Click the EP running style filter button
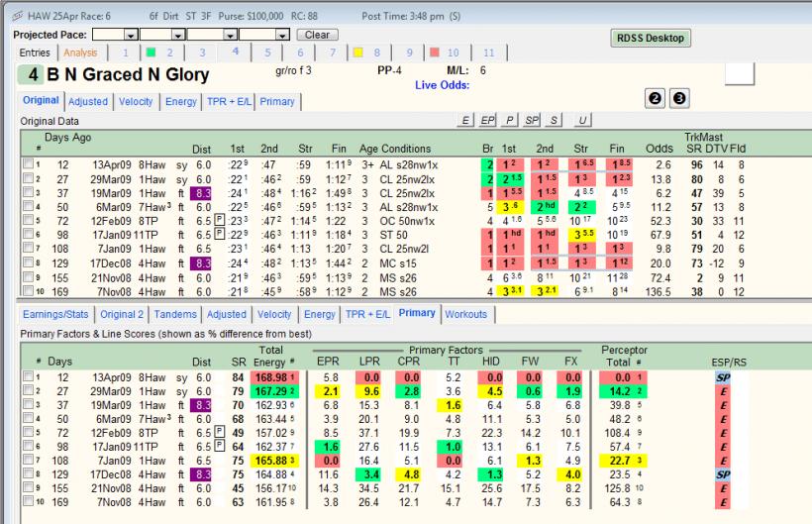The height and width of the screenshot is (524, 812). pyautogui.click(x=487, y=120)
